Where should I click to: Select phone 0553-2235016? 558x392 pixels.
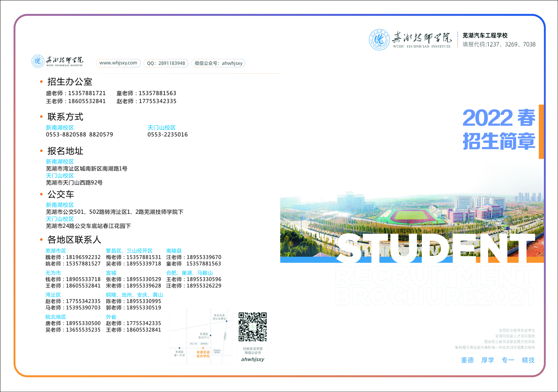coord(168,135)
